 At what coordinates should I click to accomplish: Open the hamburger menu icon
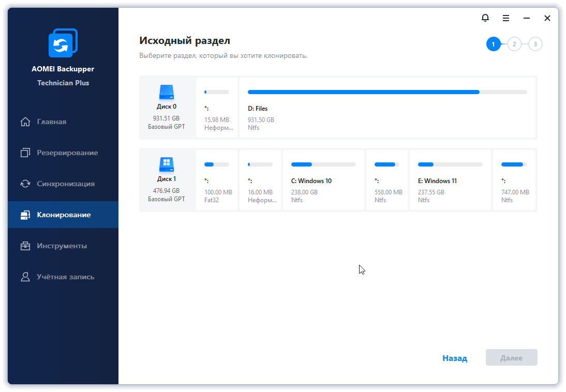pos(506,18)
